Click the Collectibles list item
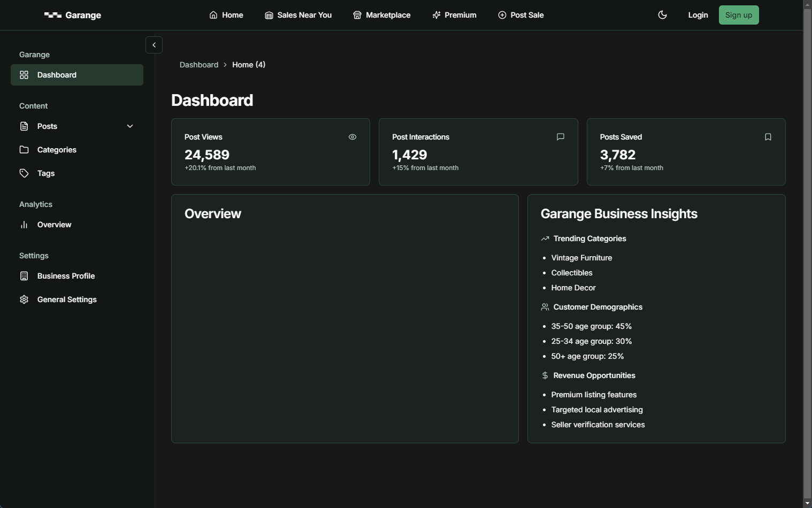812x508 pixels. 572,273
